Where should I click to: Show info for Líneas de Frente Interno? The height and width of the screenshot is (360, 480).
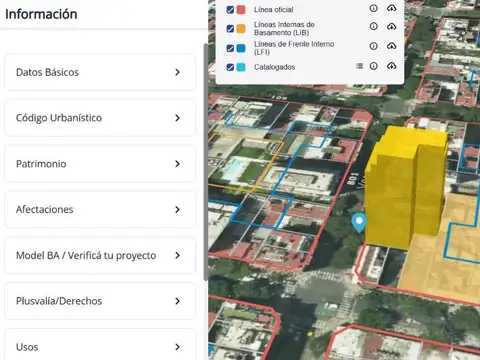[x=373, y=46]
